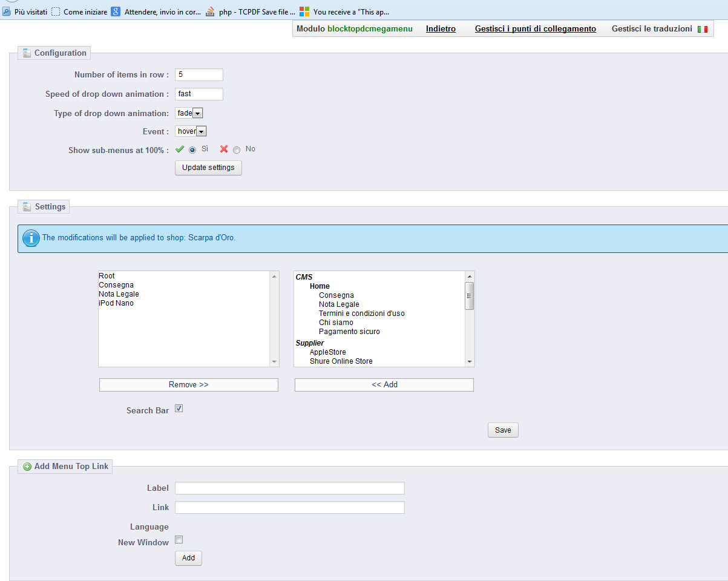This screenshot has width=728, height=581.
Task: Click the << Add button
Action: (384, 385)
